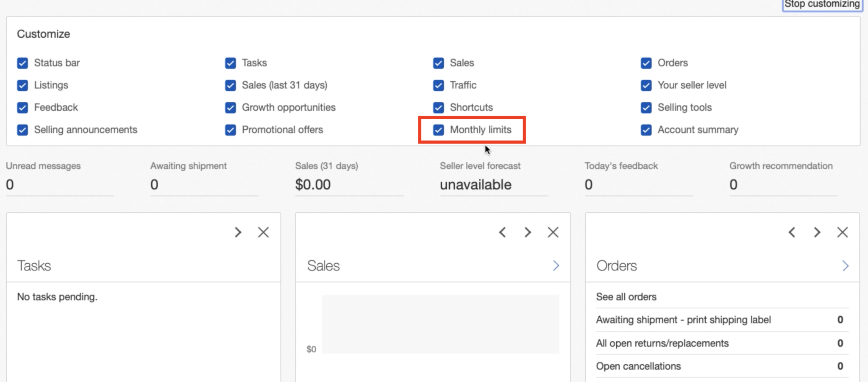Remove the Tasks card with its X icon
This screenshot has height=382, width=868.
click(263, 232)
